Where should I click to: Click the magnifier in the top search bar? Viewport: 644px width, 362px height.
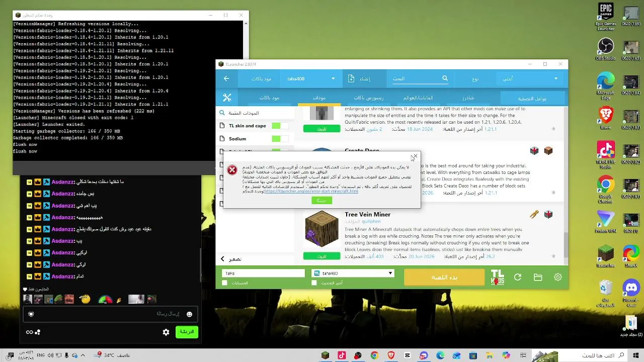[x=445, y=78]
